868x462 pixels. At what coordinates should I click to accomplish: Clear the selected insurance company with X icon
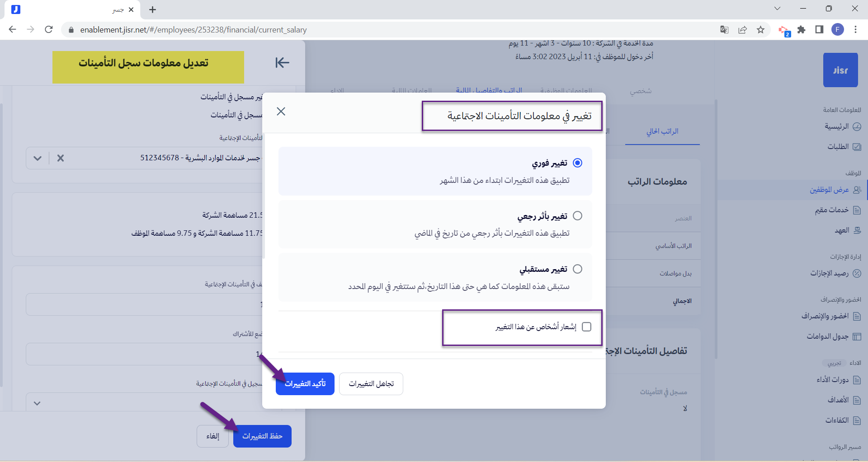pos(61,158)
